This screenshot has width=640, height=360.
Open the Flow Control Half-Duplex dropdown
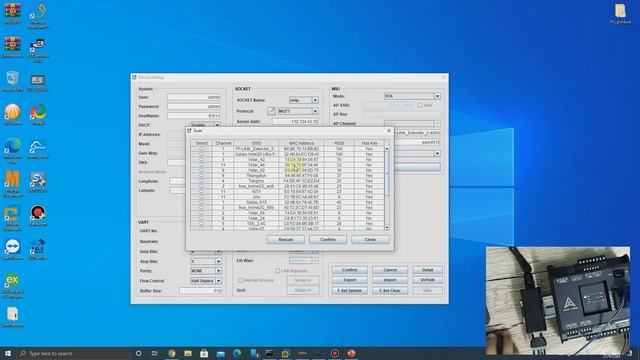[218, 281]
